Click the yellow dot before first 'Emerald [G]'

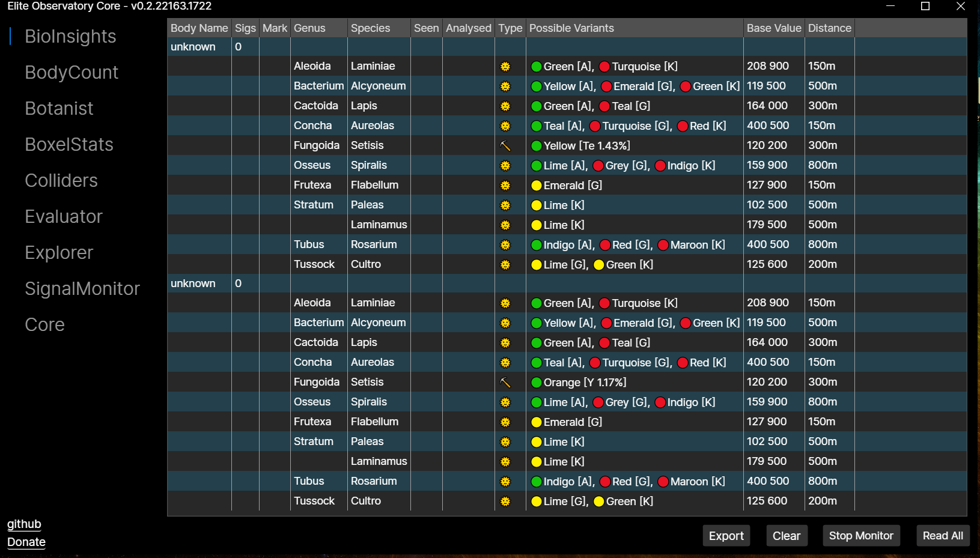(537, 186)
